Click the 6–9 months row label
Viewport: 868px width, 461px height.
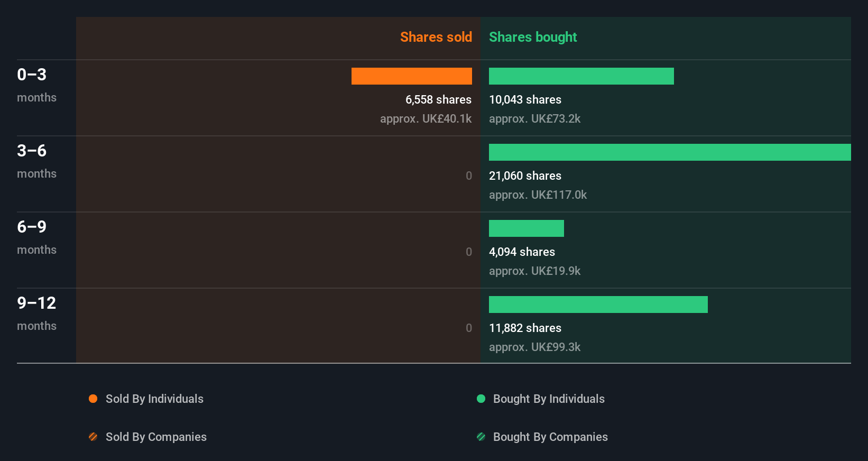point(36,237)
